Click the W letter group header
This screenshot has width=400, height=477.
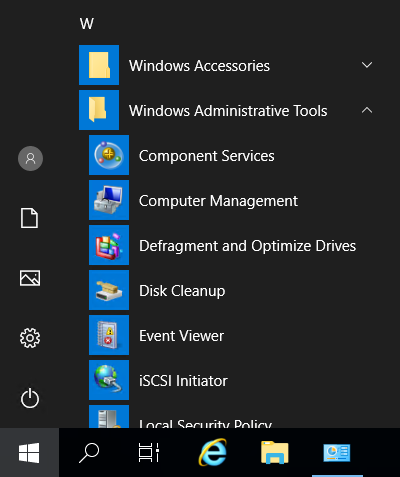pyautogui.click(x=87, y=24)
